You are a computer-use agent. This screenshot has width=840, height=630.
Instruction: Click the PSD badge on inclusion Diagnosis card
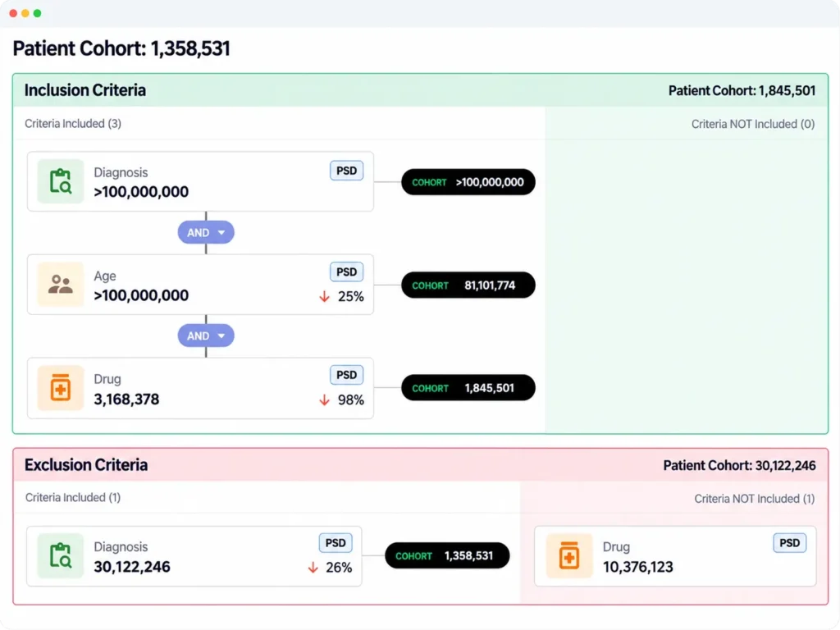point(347,171)
